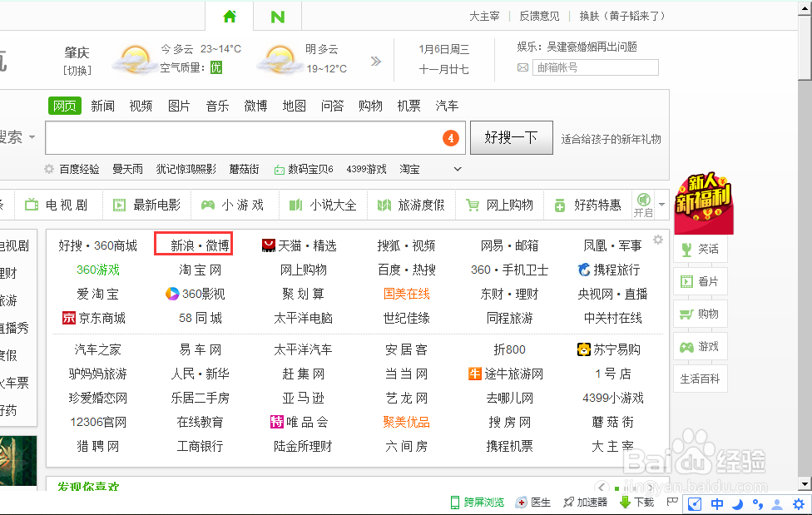Focus the 邮箱帐号 input field

[x=596, y=67]
